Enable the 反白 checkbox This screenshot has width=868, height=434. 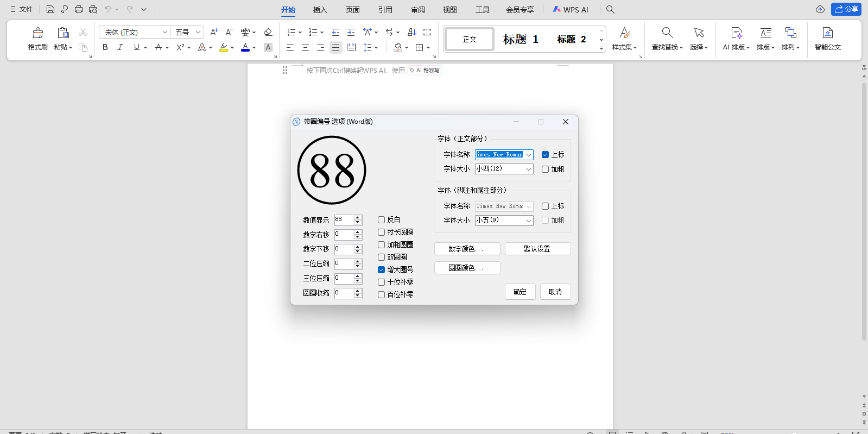[382, 220]
